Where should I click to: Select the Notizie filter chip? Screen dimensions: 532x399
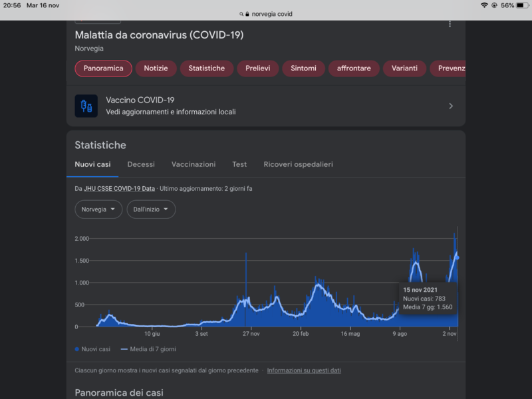pos(155,68)
